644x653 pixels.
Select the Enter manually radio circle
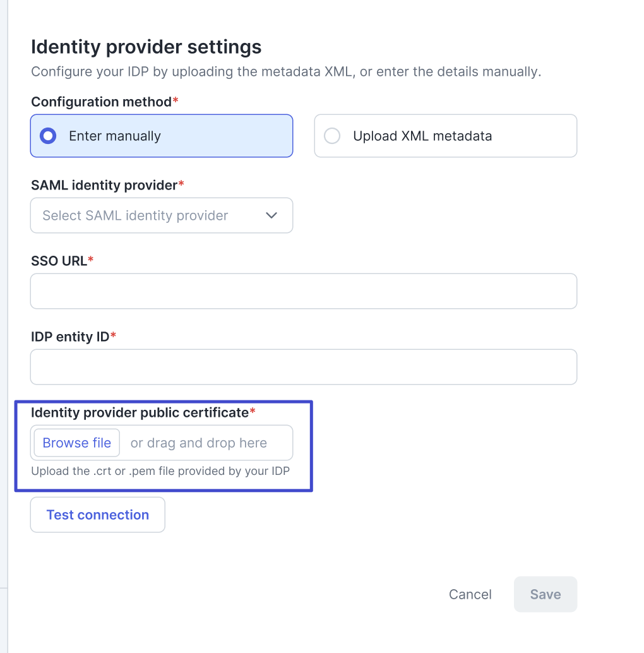[48, 136]
